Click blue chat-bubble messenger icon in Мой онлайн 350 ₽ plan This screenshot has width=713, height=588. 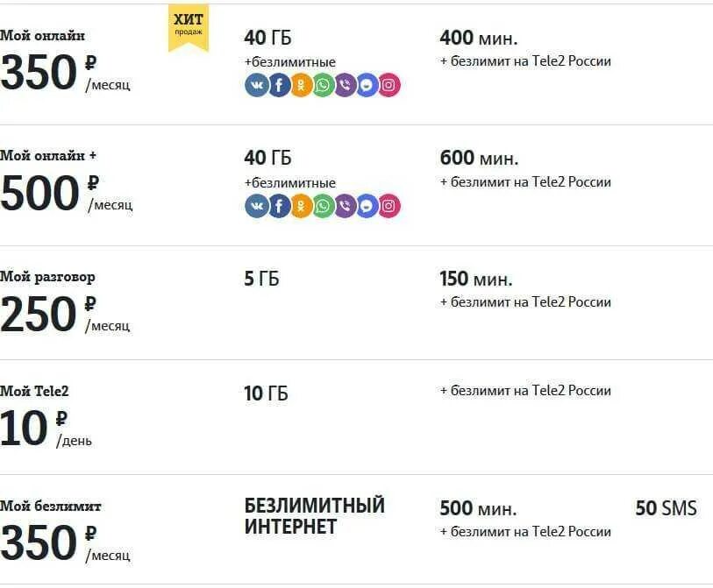367,85
